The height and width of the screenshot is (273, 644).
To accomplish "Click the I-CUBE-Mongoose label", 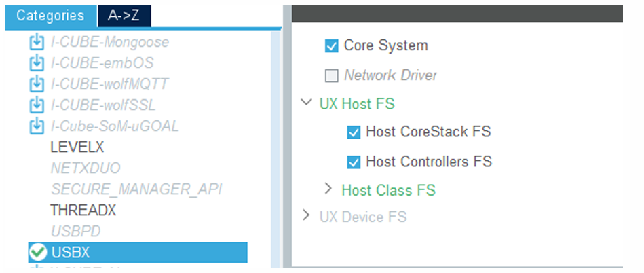I will coord(110,42).
